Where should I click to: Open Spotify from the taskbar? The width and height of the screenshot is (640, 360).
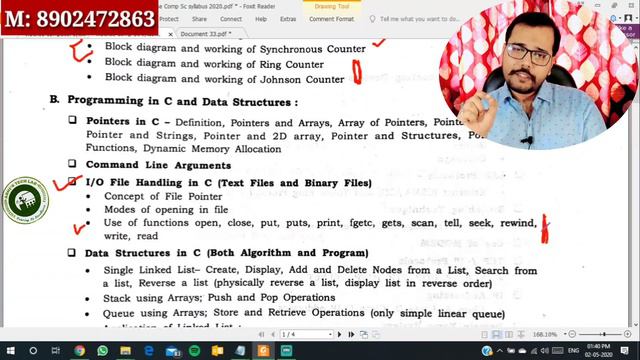pos(195,351)
